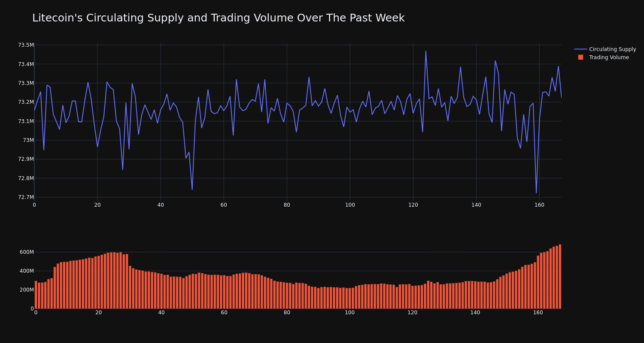Click x-axis tick 140 on supply chart

pos(476,205)
